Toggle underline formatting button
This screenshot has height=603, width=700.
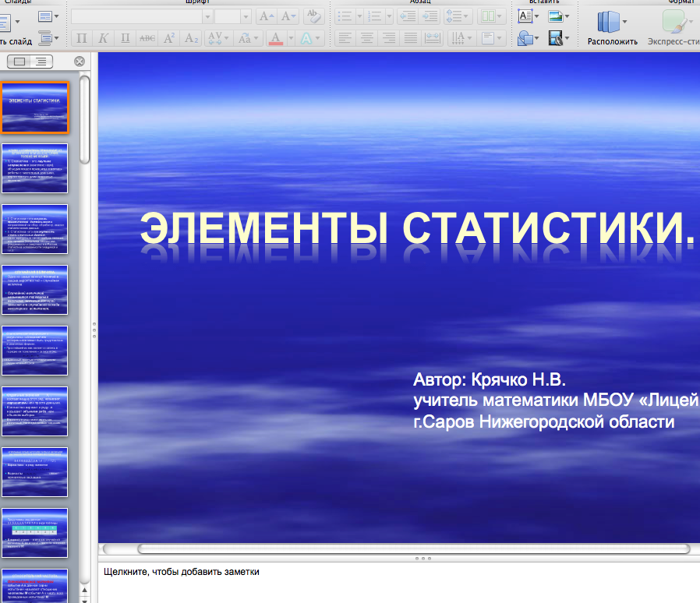(125, 38)
